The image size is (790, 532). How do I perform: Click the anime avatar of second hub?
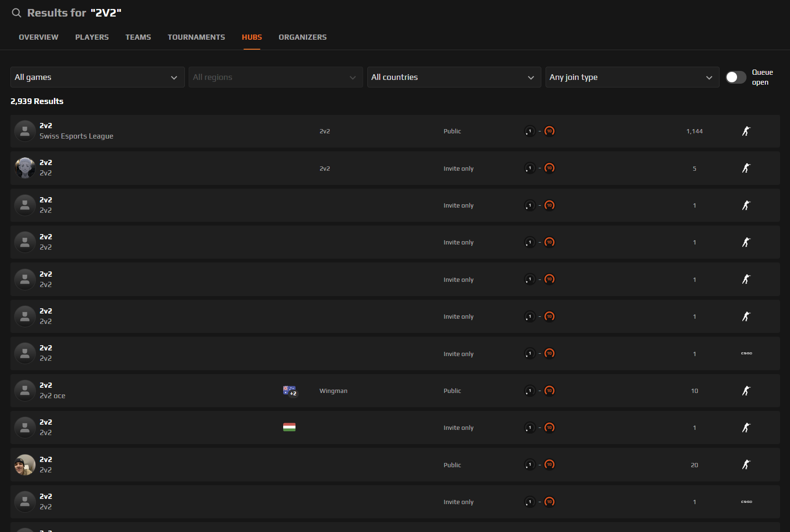(25, 168)
